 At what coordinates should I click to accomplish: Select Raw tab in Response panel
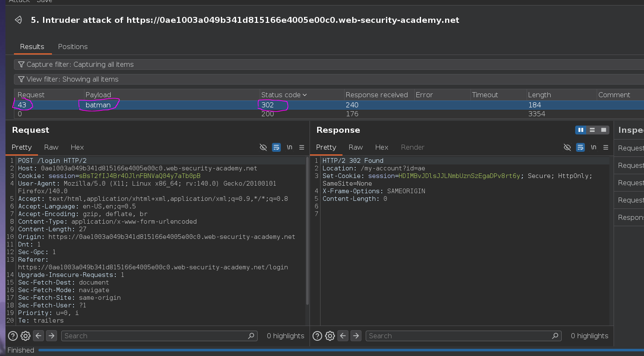(356, 147)
